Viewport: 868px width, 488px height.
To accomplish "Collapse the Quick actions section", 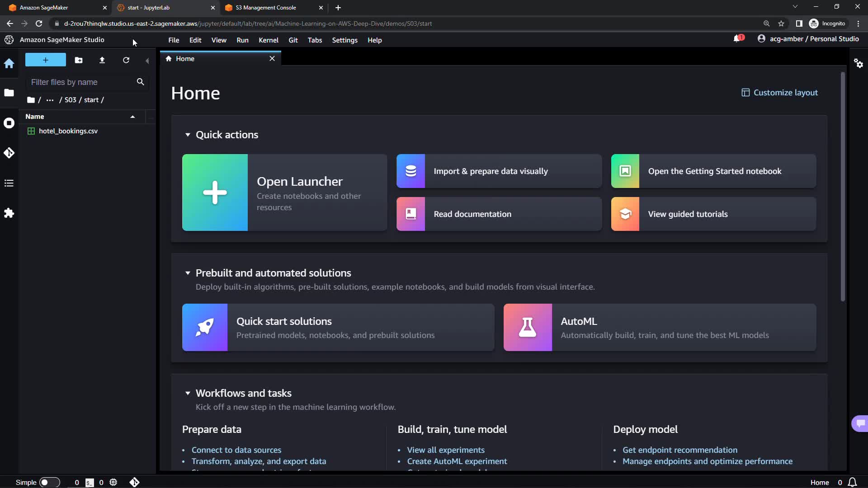I will pos(188,135).
